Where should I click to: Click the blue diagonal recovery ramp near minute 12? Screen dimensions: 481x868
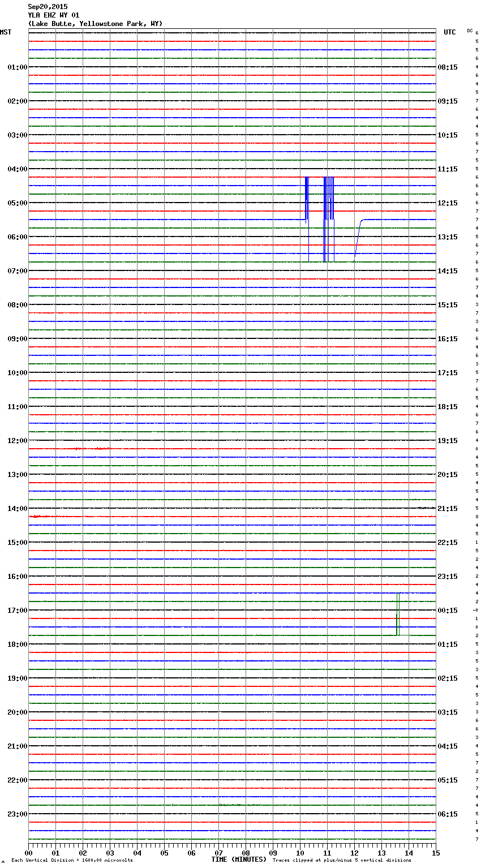358,240
